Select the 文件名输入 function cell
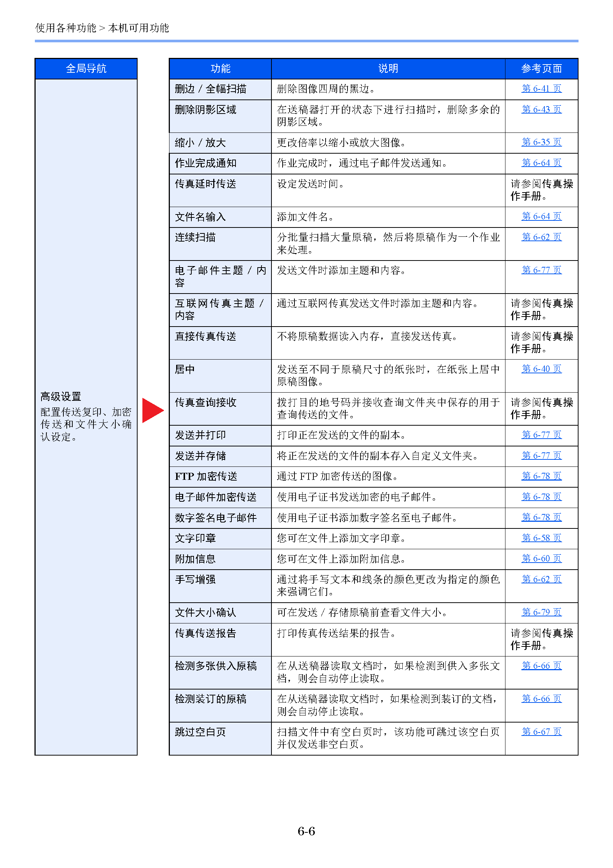 click(221, 217)
